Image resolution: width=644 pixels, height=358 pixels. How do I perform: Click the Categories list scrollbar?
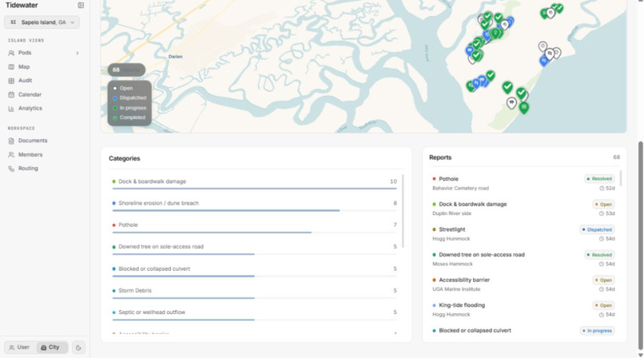[403, 212]
